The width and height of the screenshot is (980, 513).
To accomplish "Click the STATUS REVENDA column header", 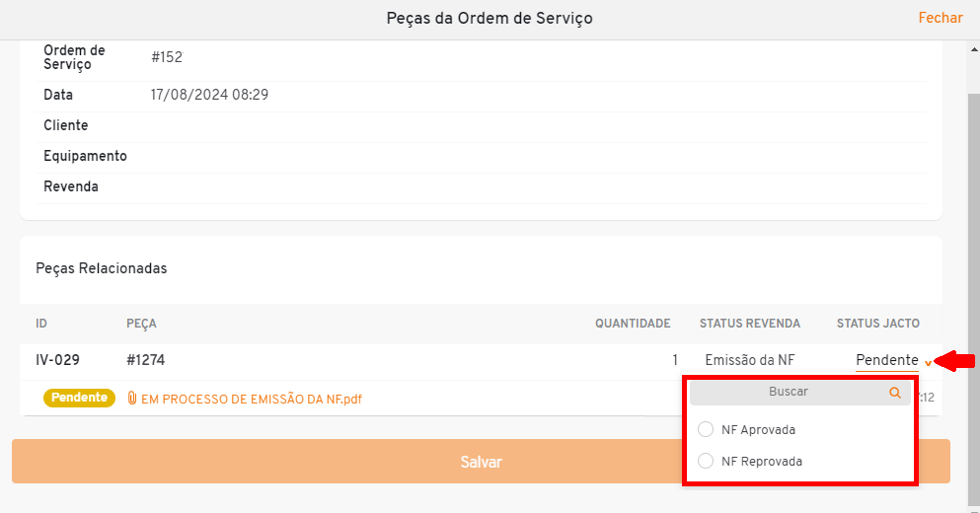I will coord(749,324).
